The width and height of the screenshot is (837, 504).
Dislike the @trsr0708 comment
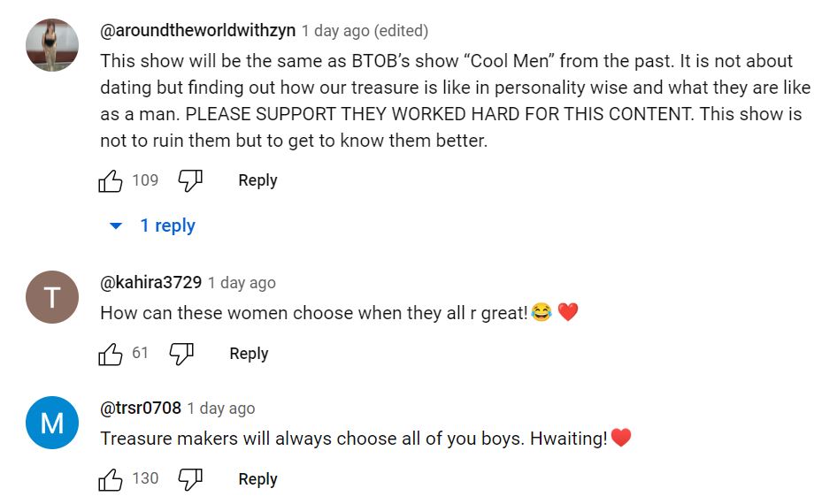pyautogui.click(x=190, y=480)
